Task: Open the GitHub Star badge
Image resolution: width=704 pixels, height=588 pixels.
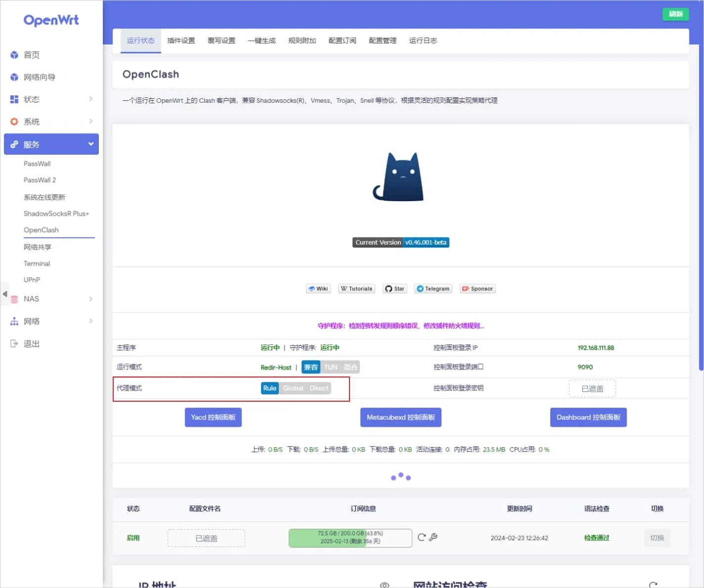Action: click(395, 289)
